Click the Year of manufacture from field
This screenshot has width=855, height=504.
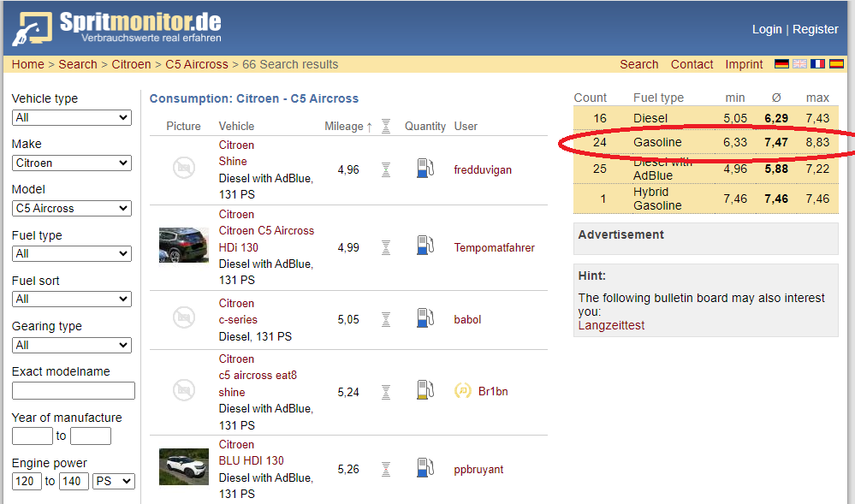pyautogui.click(x=33, y=436)
